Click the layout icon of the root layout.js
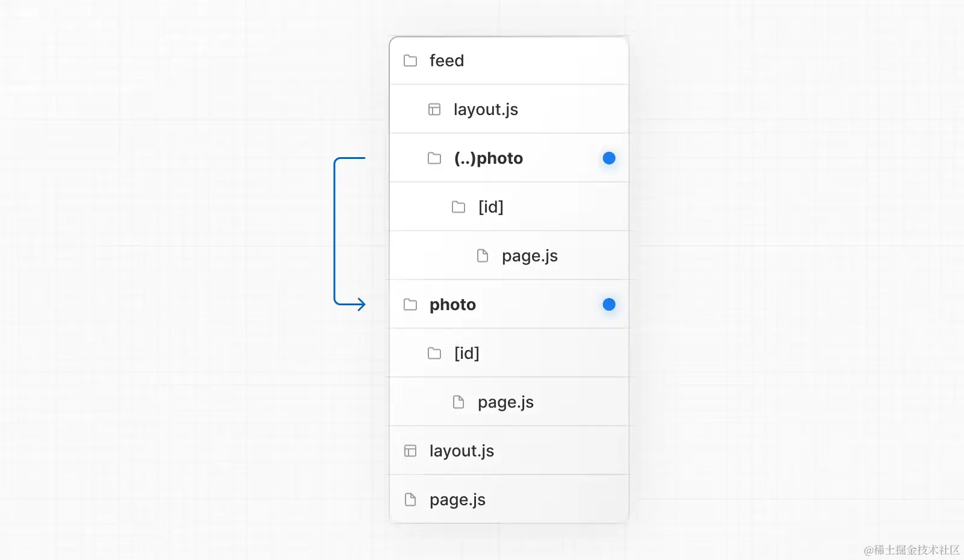Screen dimensions: 964x560 coord(410,451)
